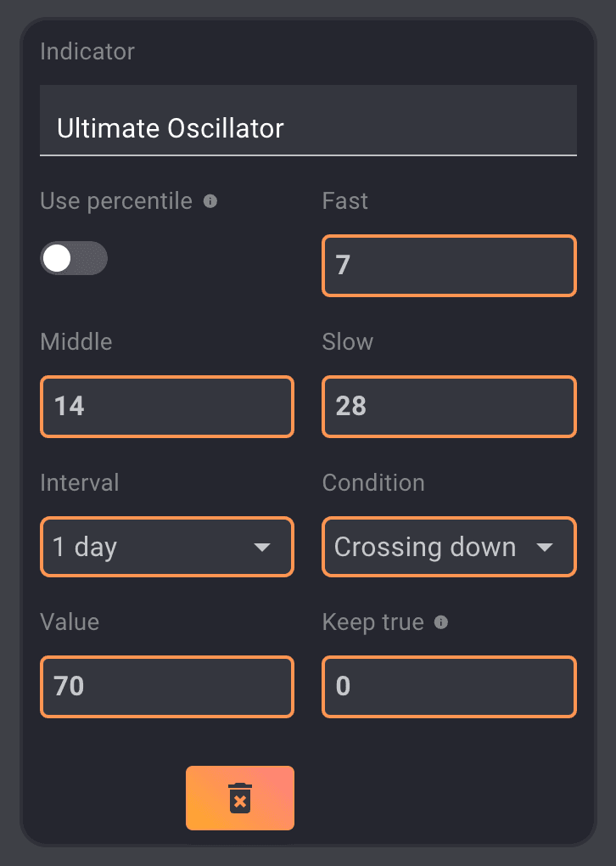
Task: Click the Keep true label text
Action: pos(372,622)
